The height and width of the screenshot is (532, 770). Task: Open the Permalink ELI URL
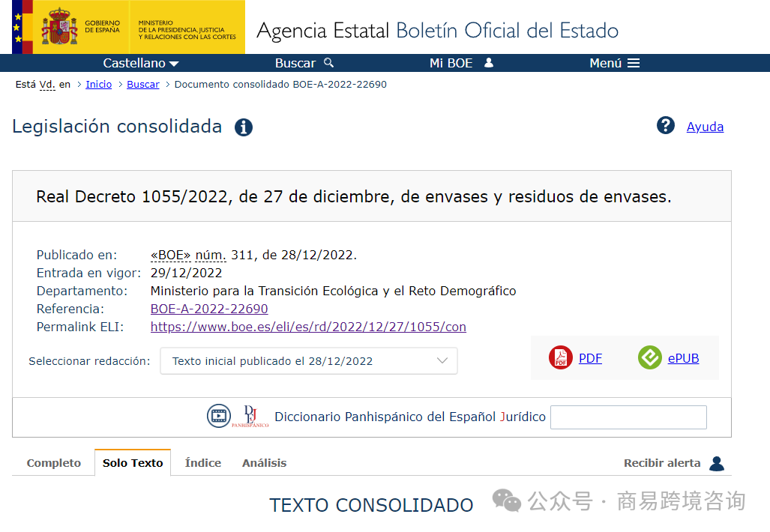point(308,327)
